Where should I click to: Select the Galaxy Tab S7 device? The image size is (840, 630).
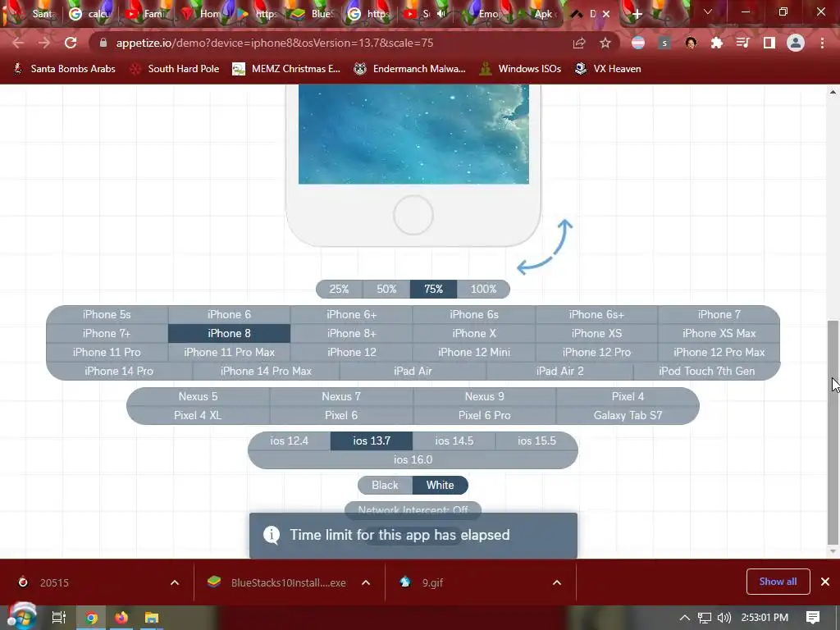click(628, 415)
